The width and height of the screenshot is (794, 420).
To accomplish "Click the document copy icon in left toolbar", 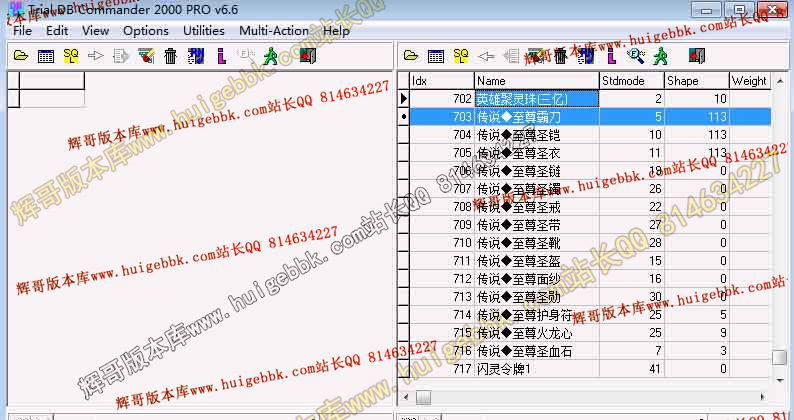I will pos(121,56).
